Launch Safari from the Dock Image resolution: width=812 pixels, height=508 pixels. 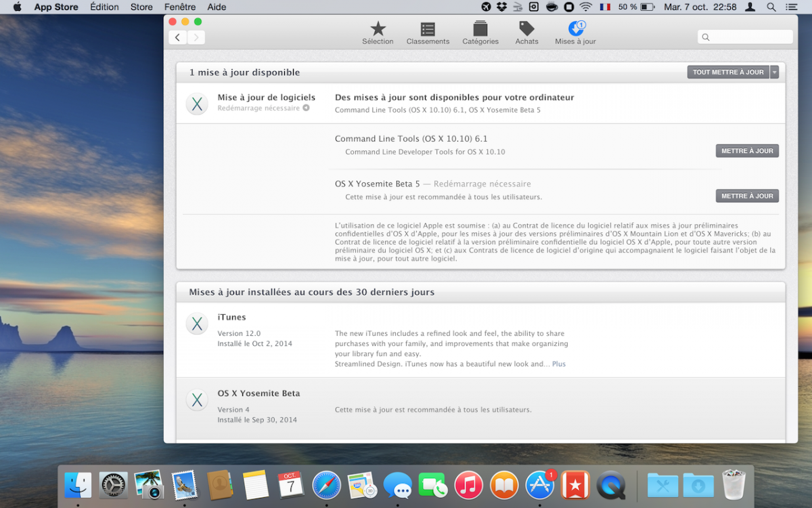pyautogui.click(x=327, y=485)
